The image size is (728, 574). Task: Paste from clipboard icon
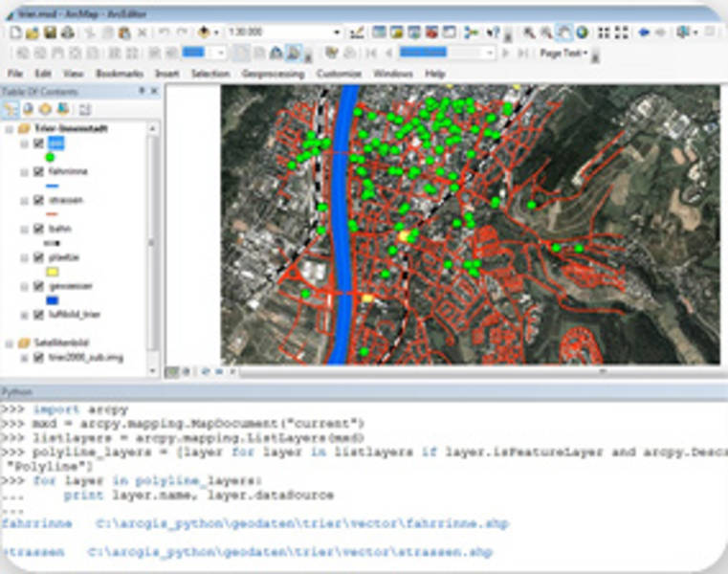point(124,32)
